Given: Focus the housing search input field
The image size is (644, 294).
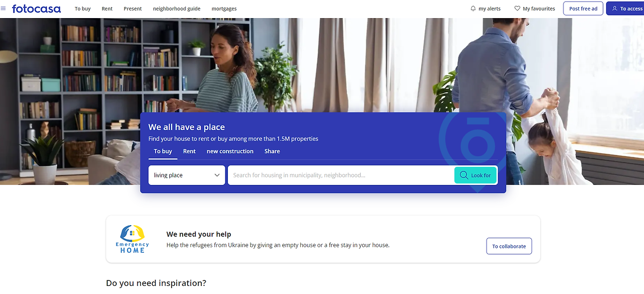Looking at the screenshot, I should pos(341,175).
